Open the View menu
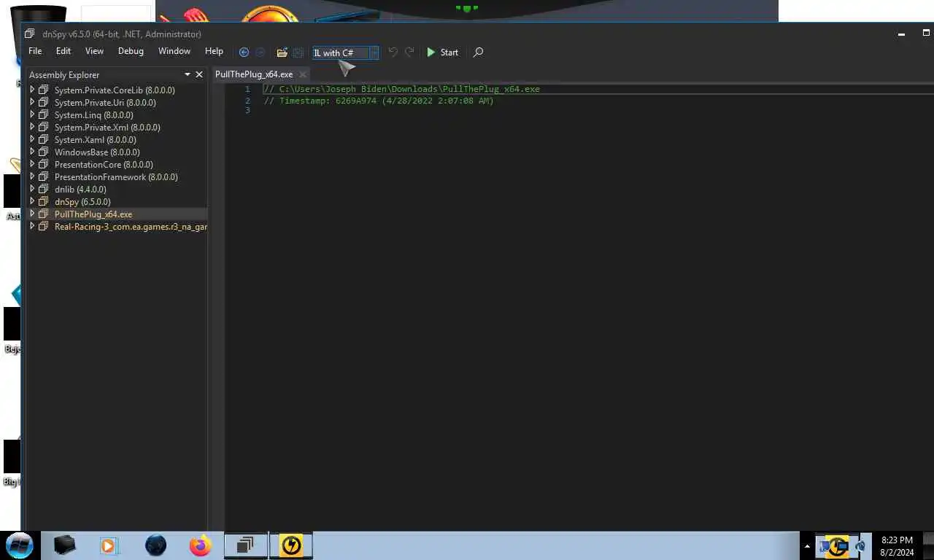The image size is (934, 560). [94, 51]
